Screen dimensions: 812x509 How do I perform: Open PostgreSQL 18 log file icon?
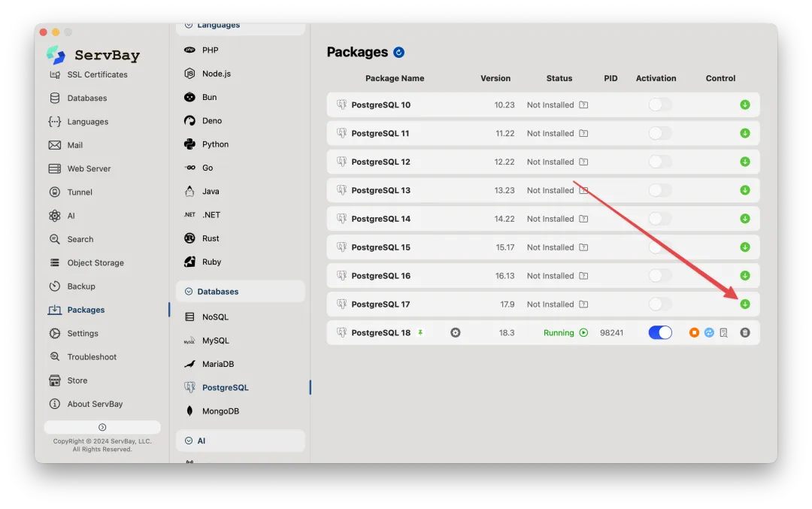(723, 333)
